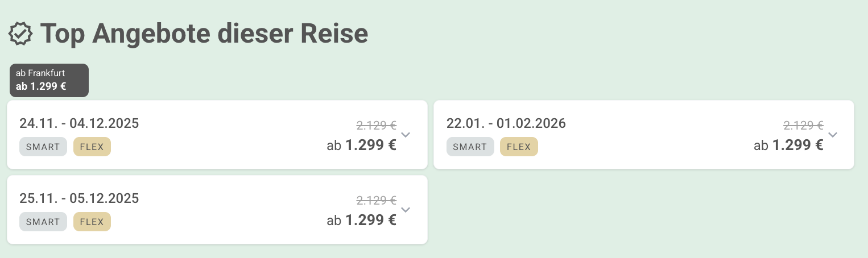Click struck-through 2.129 € on 22.01. offer
This screenshot has height=258, width=868.
804,125
